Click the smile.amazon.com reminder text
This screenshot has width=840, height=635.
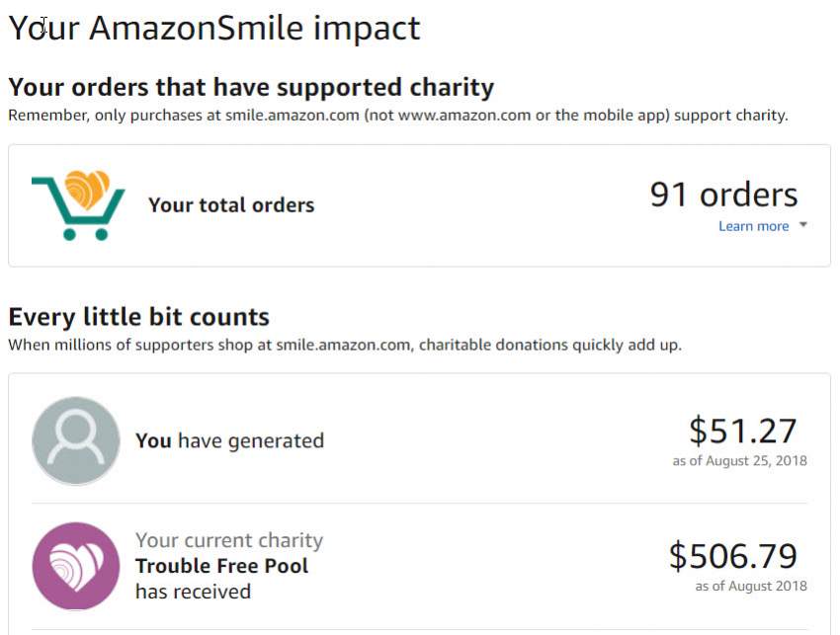[398, 116]
